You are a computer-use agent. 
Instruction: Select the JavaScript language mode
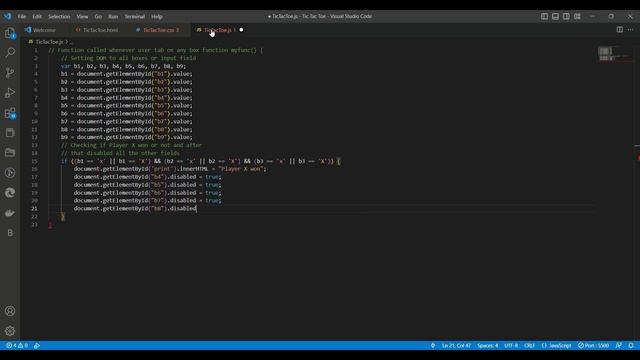pyautogui.click(x=556, y=345)
